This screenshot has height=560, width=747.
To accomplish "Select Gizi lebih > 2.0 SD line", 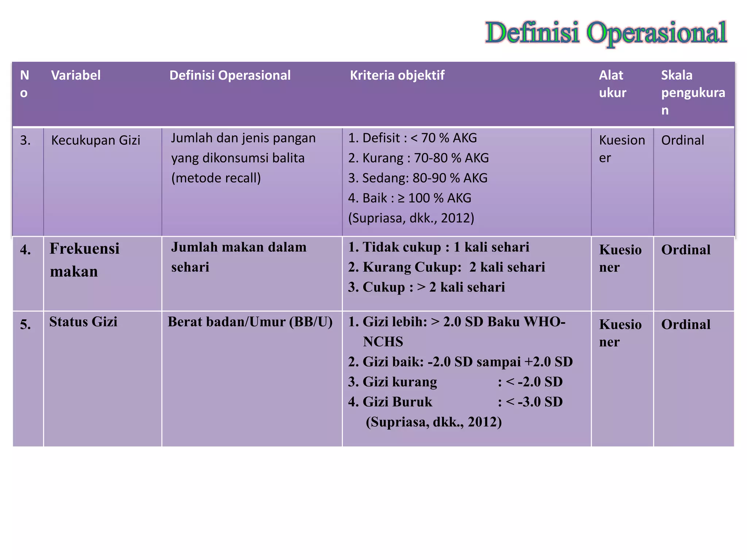I will pyautogui.click(x=456, y=322).
